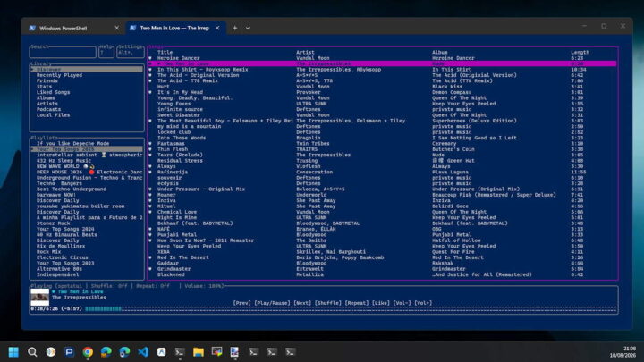Open the Windows Start menu
The height and width of the screenshot is (362, 644).
[x=13, y=352]
